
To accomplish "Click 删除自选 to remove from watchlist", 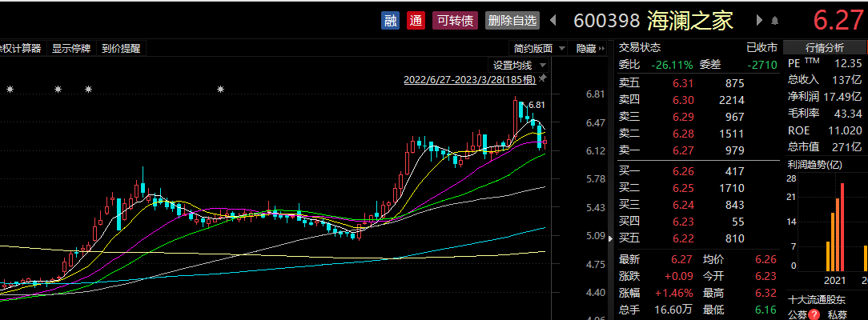I will tap(512, 21).
